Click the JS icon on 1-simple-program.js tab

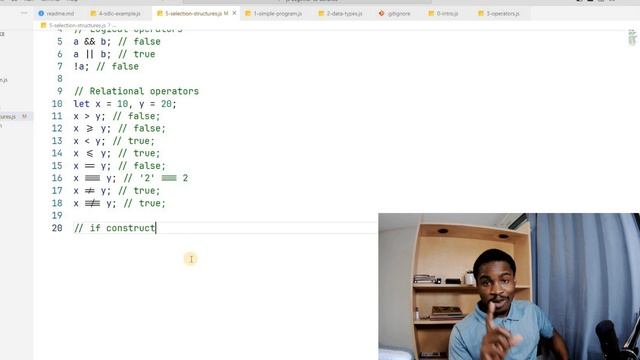coord(248,13)
